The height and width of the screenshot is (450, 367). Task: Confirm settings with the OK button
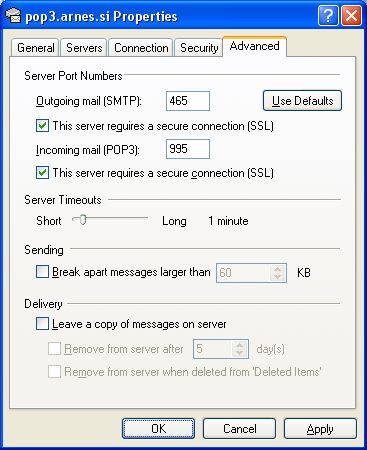(158, 429)
